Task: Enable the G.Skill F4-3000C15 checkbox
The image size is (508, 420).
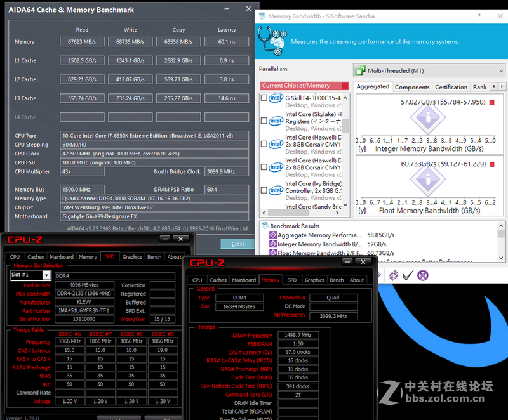Action: [x=263, y=98]
